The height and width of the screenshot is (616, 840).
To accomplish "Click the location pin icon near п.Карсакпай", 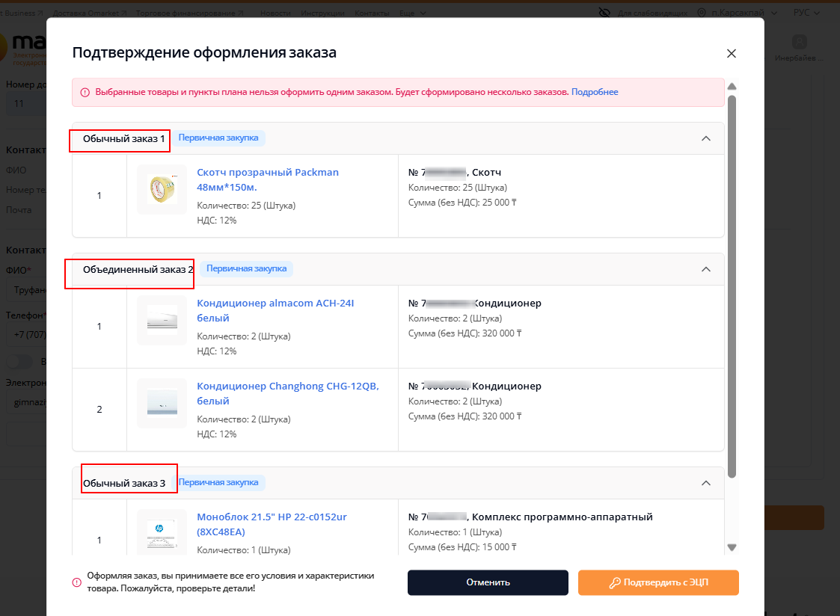I will pos(702,12).
